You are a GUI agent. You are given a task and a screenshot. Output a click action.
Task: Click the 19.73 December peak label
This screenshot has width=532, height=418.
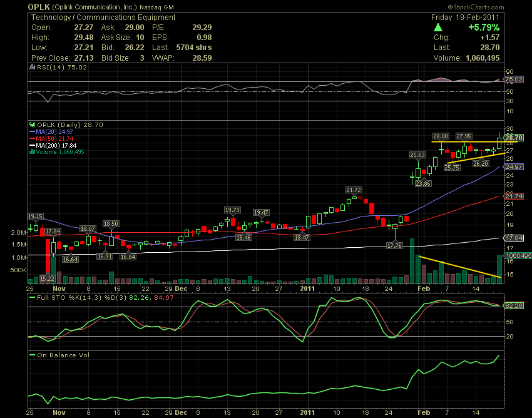tap(232, 210)
